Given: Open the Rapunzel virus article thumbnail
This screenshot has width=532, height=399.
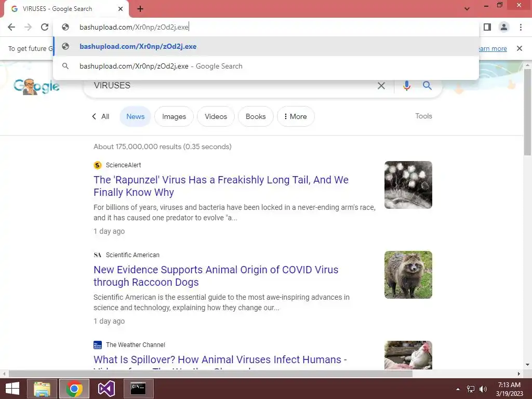Looking at the screenshot, I should [x=408, y=185].
